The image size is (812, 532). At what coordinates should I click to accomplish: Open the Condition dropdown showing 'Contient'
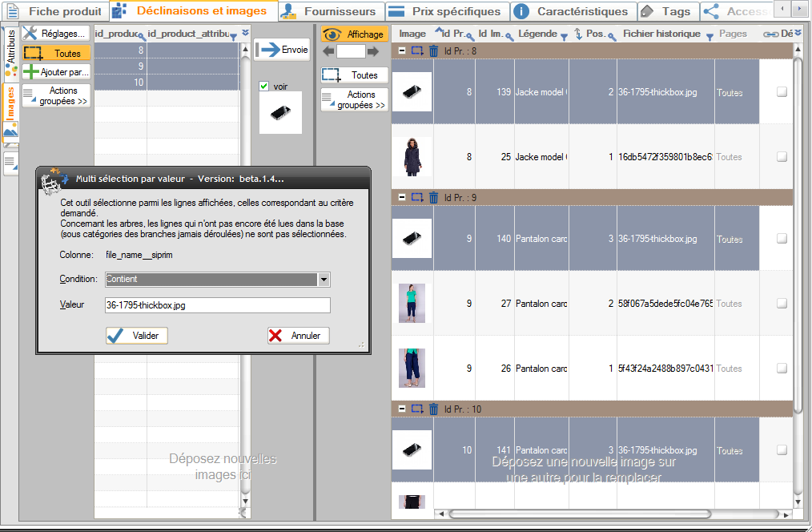pyautogui.click(x=324, y=280)
